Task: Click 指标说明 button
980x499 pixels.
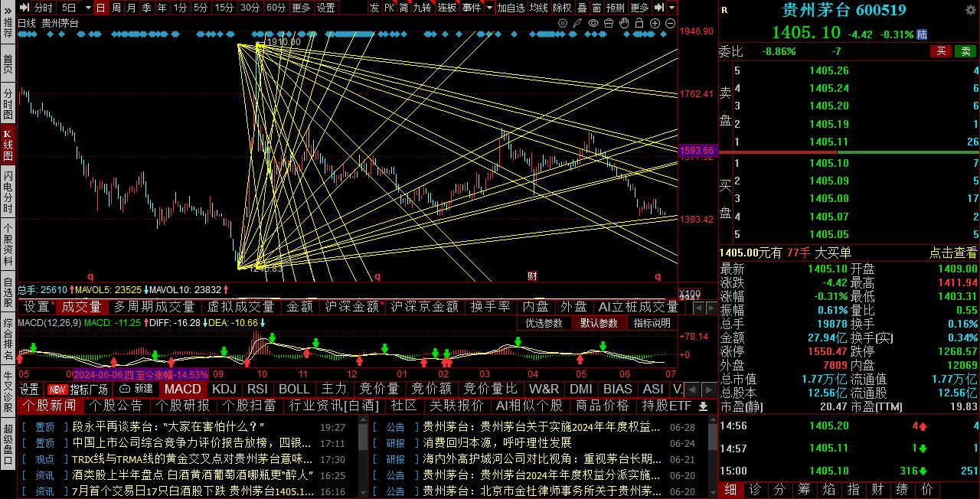Action: click(652, 323)
